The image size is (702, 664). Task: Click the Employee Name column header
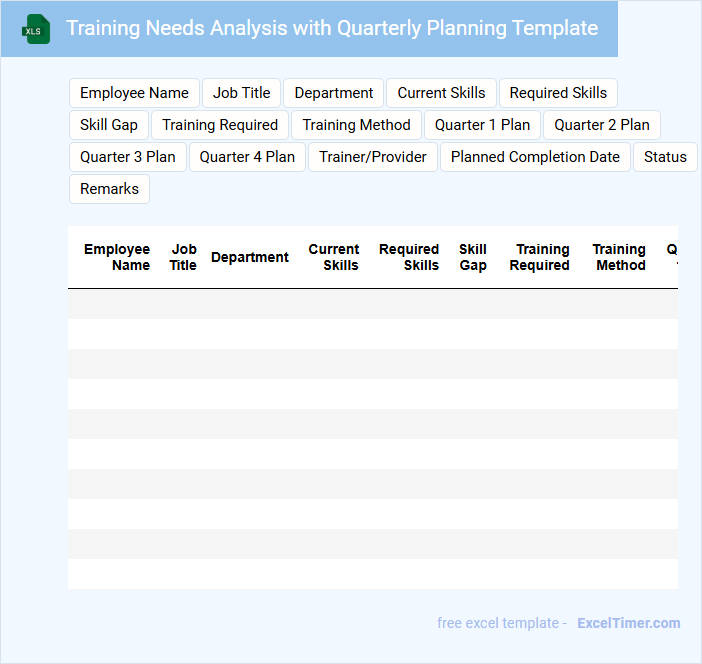(x=117, y=257)
